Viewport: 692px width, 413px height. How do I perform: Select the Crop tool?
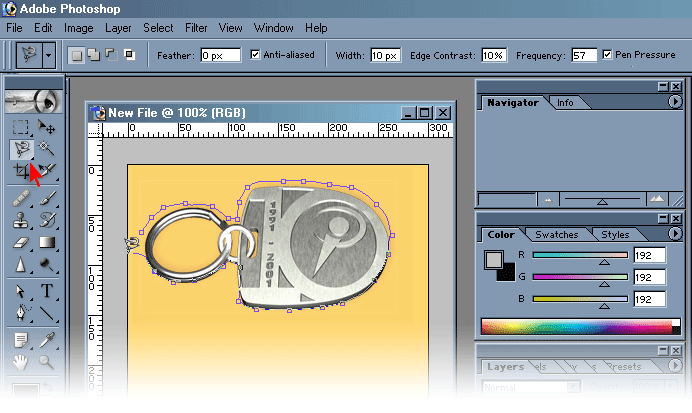pyautogui.click(x=21, y=171)
